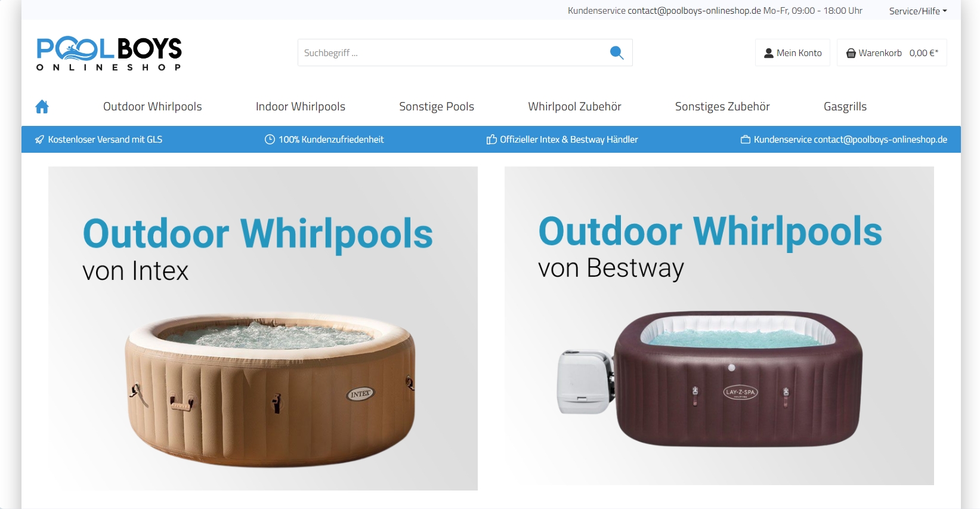The width and height of the screenshot is (980, 509).
Task: Click the home icon in navigation
Action: [42, 107]
